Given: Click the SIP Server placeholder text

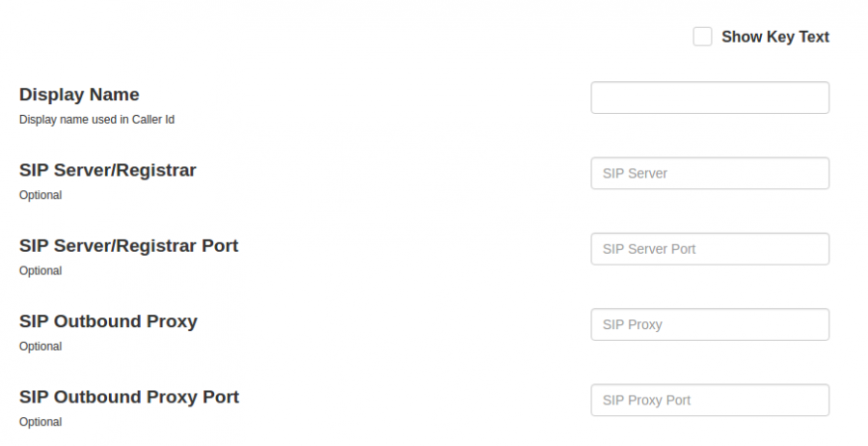Looking at the screenshot, I should [635, 174].
